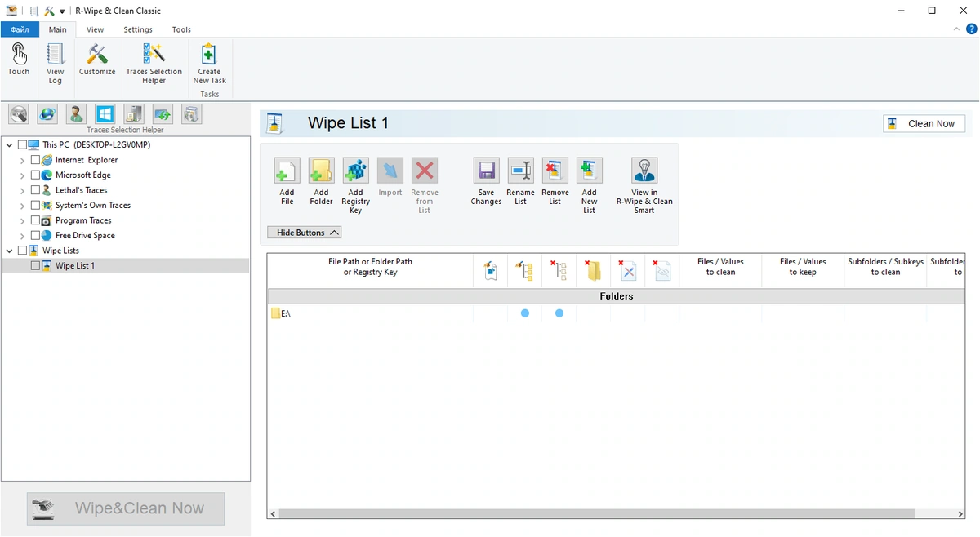The width and height of the screenshot is (980, 537).
Task: Click the Hide Buttons button
Action: [304, 233]
